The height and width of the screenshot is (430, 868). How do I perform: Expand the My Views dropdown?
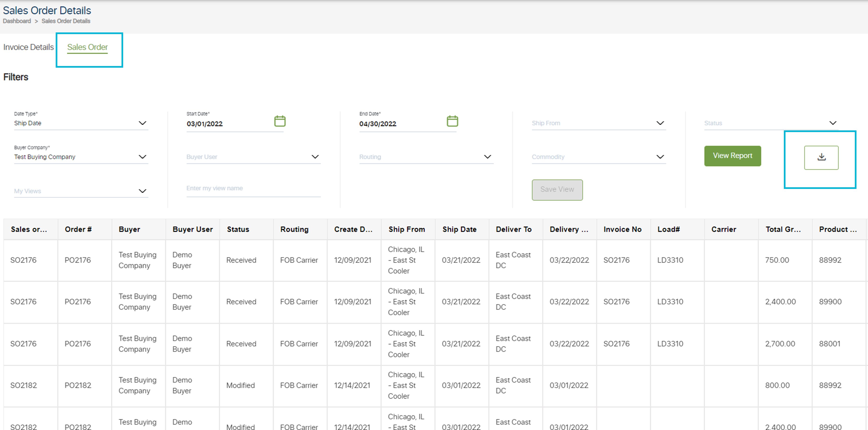(143, 191)
